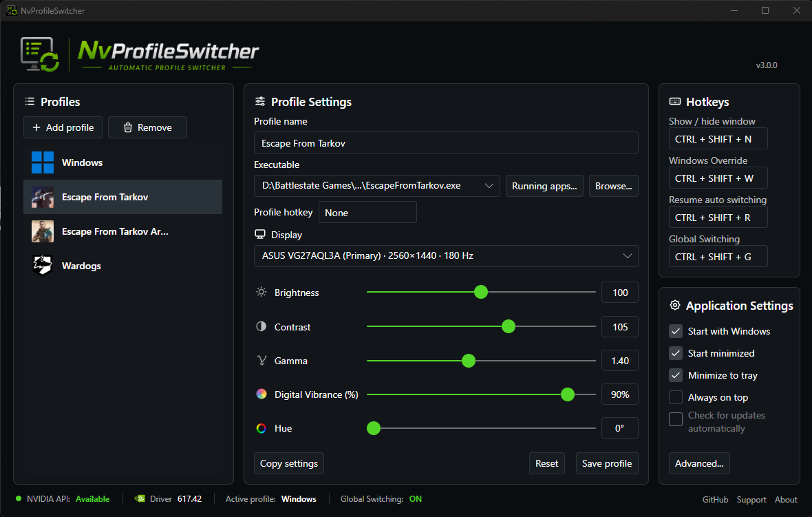Click Copy settings button
Screen dimensions: 812x517
289,463
